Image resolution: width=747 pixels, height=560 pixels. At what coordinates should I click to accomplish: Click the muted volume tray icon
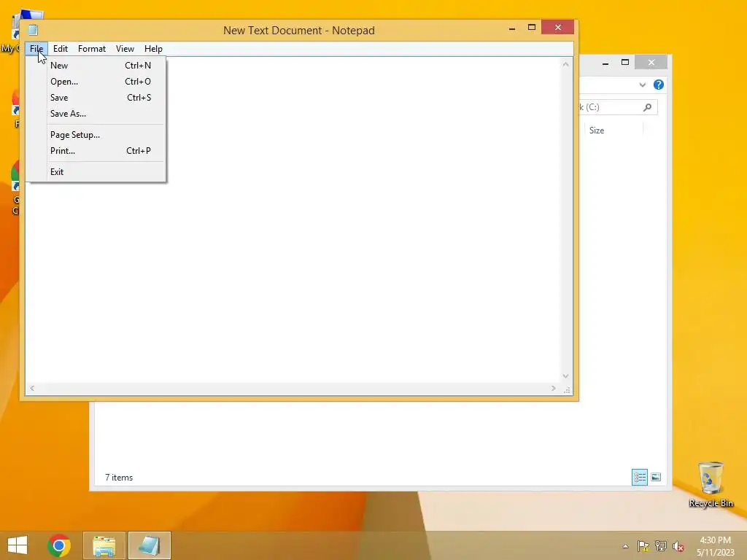click(678, 546)
